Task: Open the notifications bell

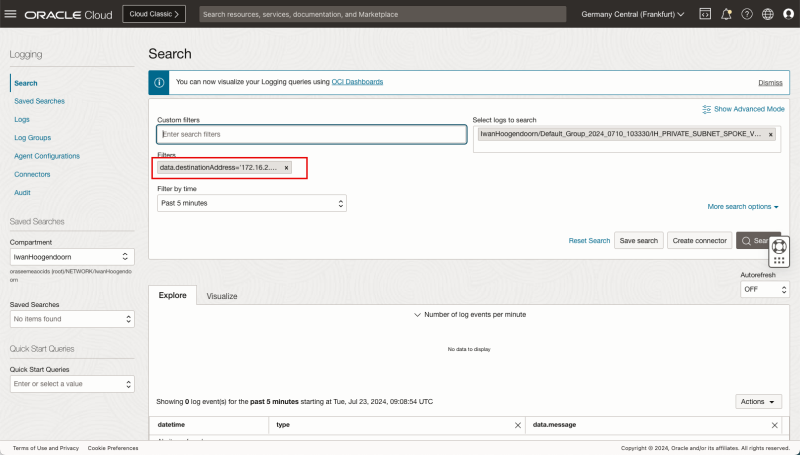Action: click(726, 15)
